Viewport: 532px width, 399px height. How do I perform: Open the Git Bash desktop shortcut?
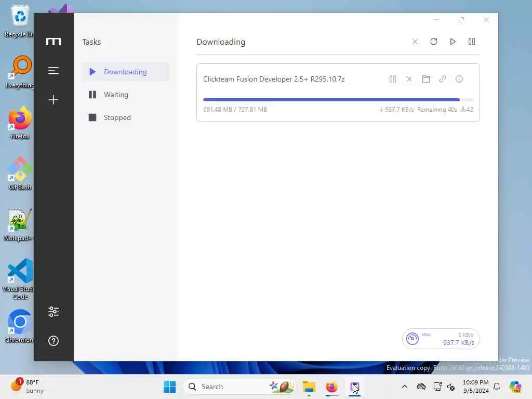pos(20,174)
